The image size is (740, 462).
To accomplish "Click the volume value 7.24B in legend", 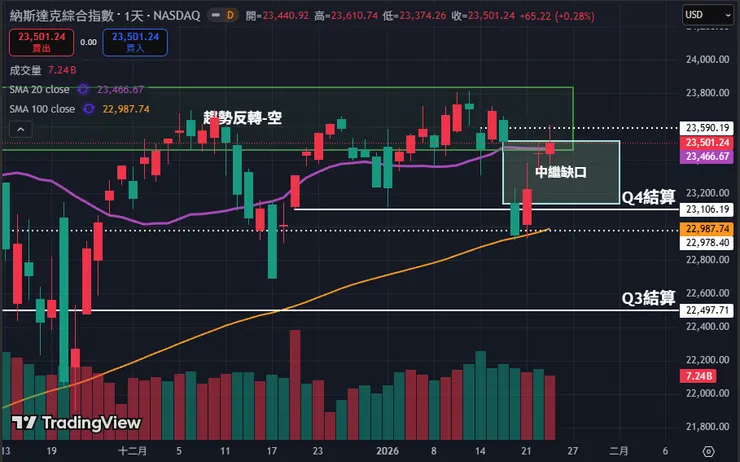I will pos(62,70).
